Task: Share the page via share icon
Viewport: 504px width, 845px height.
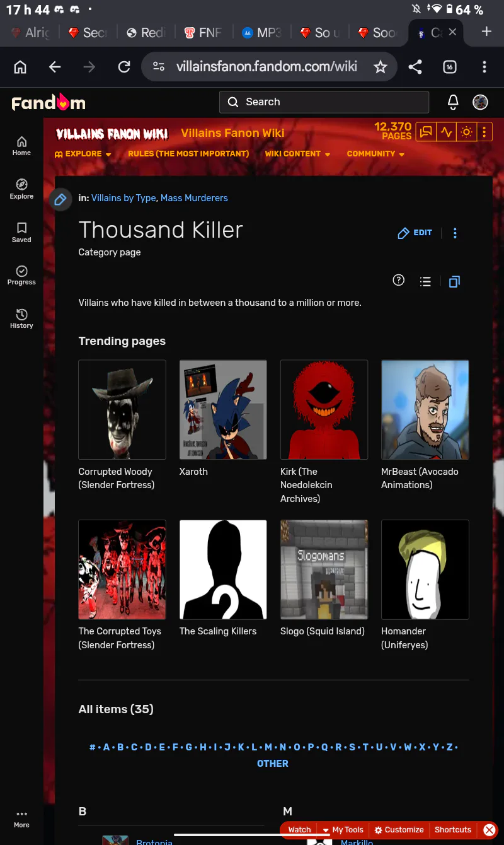Action: coord(415,67)
